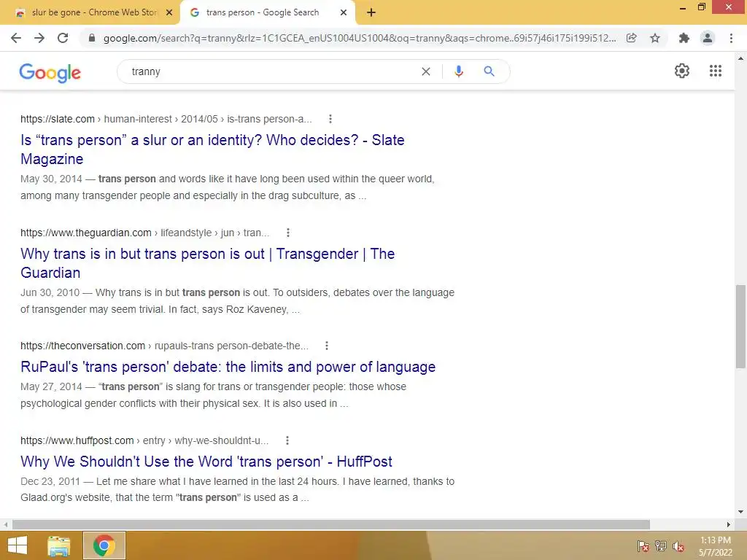Bookmark this page with the star icon
This screenshot has width=747, height=560.
[655, 38]
